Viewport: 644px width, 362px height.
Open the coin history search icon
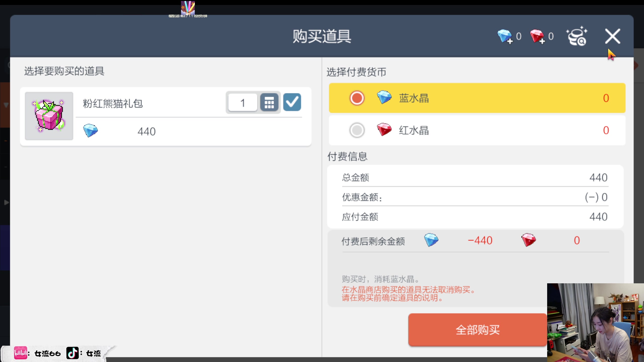click(x=577, y=37)
